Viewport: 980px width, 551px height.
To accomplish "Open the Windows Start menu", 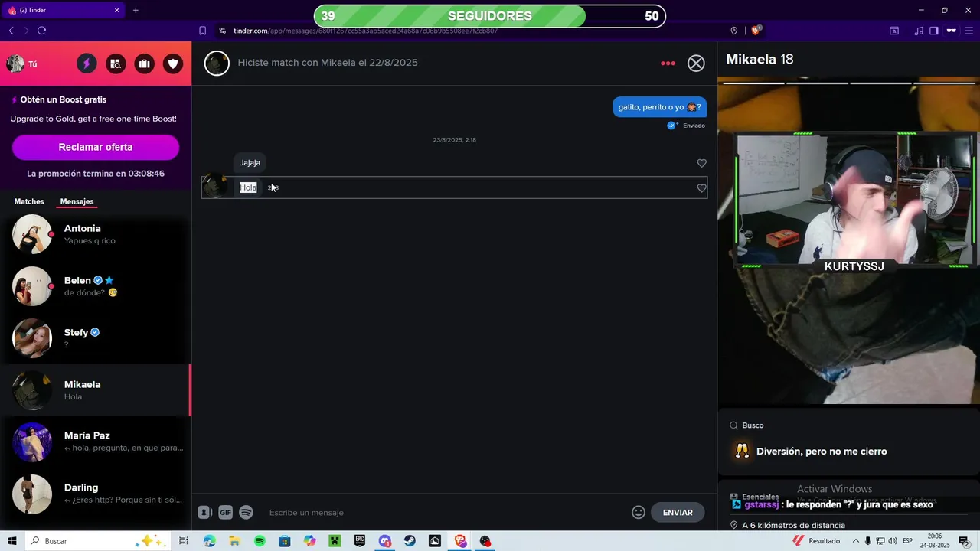I will pyautogui.click(x=12, y=541).
